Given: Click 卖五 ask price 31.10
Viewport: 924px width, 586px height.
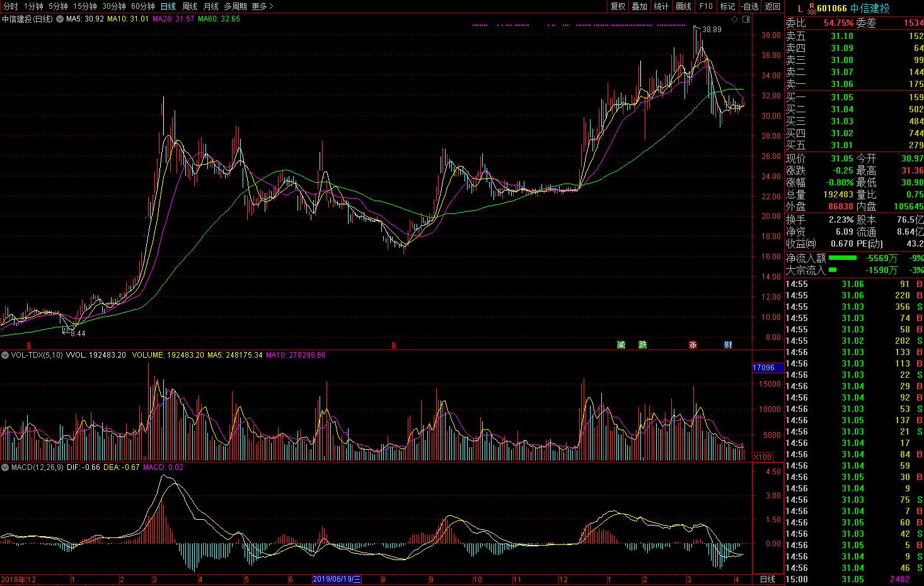Looking at the screenshot, I should [841, 36].
